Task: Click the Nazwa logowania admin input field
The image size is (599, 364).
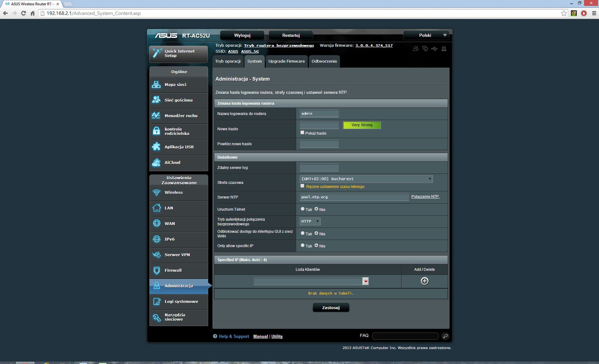Action: (x=319, y=113)
